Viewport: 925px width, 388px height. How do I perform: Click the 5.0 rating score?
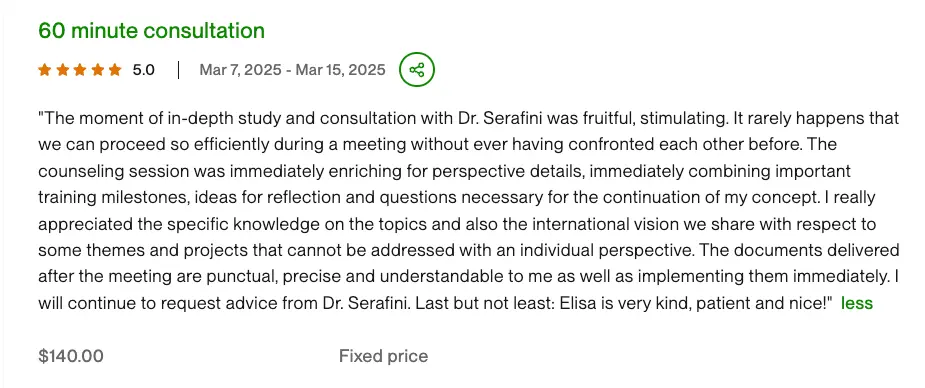[143, 70]
